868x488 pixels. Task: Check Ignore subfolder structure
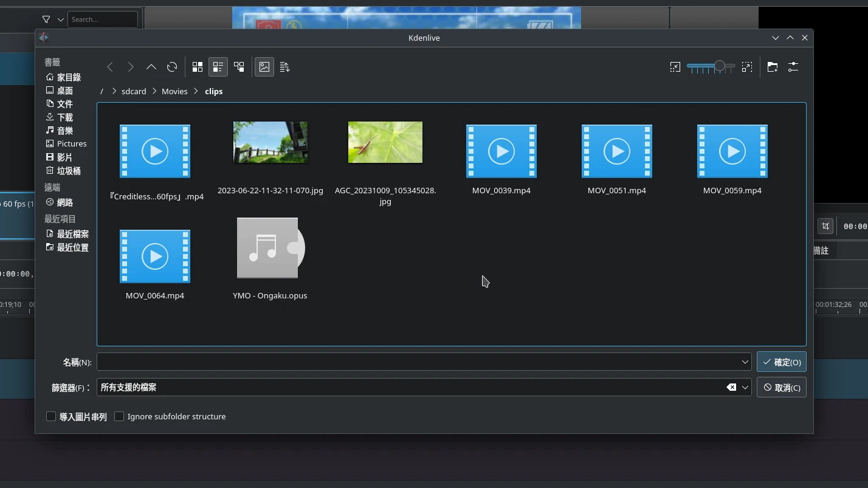click(x=119, y=416)
